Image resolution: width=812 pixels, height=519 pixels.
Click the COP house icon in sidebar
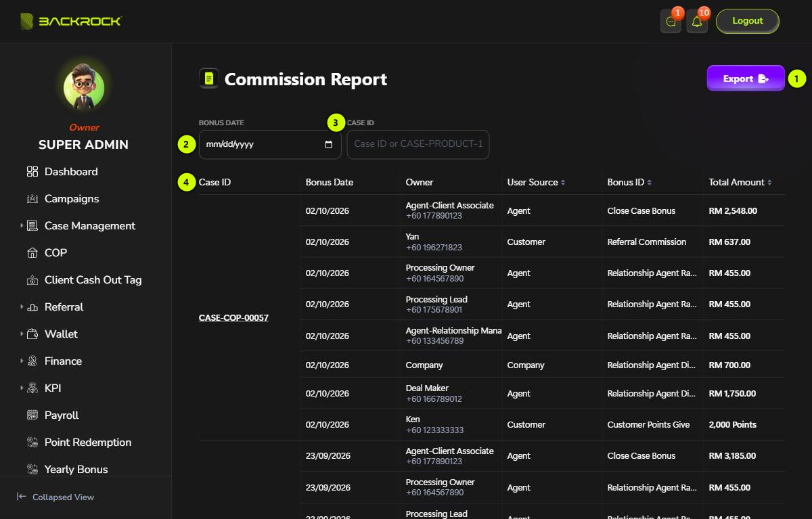coord(32,253)
